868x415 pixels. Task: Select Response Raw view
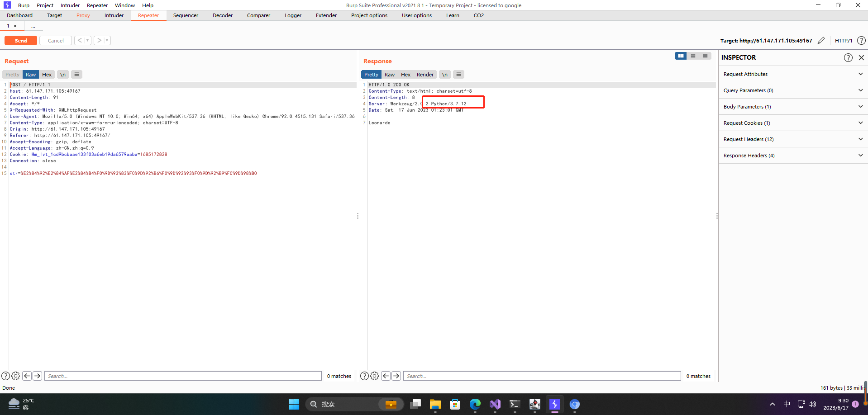click(x=390, y=75)
